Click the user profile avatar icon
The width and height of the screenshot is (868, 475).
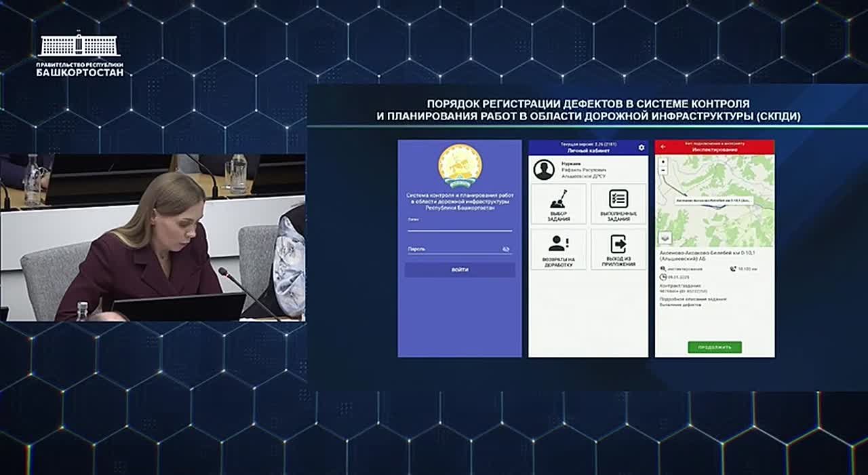(544, 170)
